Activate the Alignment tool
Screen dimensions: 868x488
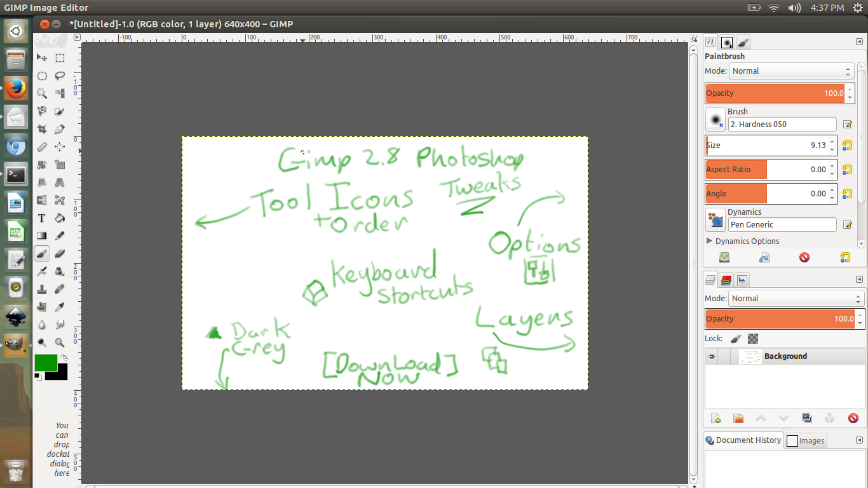[x=60, y=147]
